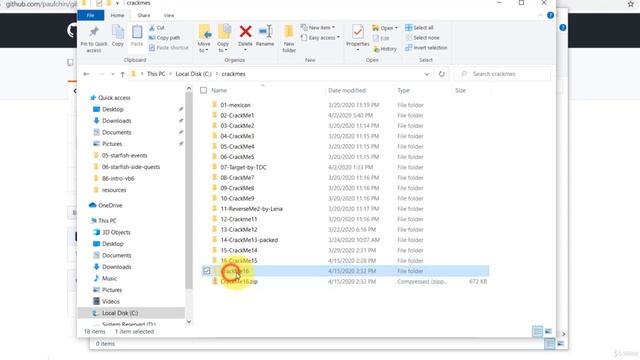Image resolution: width=640 pixels, height=360 pixels.
Task: Open the quick access toolbar customize arrow
Action: coord(118,3)
